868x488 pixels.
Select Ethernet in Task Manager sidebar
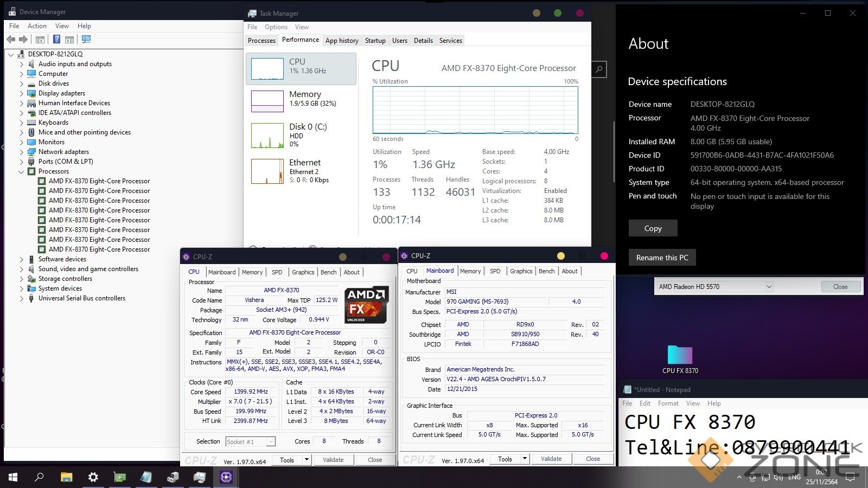[301, 171]
